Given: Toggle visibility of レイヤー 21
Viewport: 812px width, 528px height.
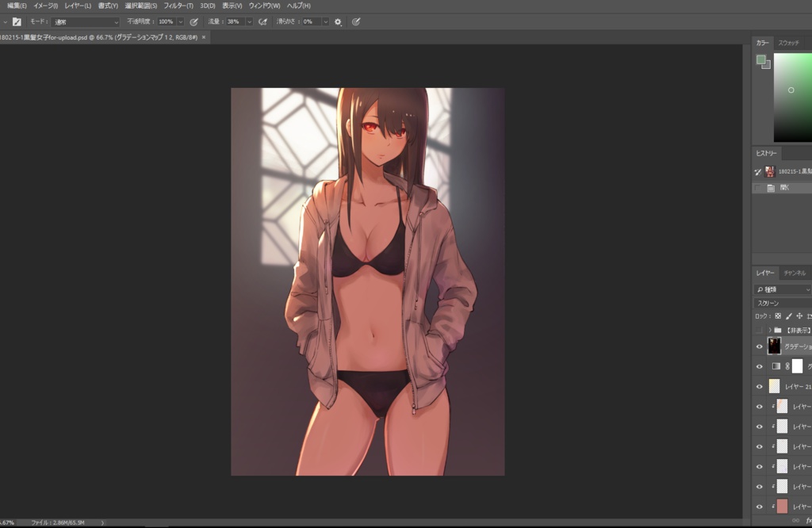Looking at the screenshot, I should 759,386.
